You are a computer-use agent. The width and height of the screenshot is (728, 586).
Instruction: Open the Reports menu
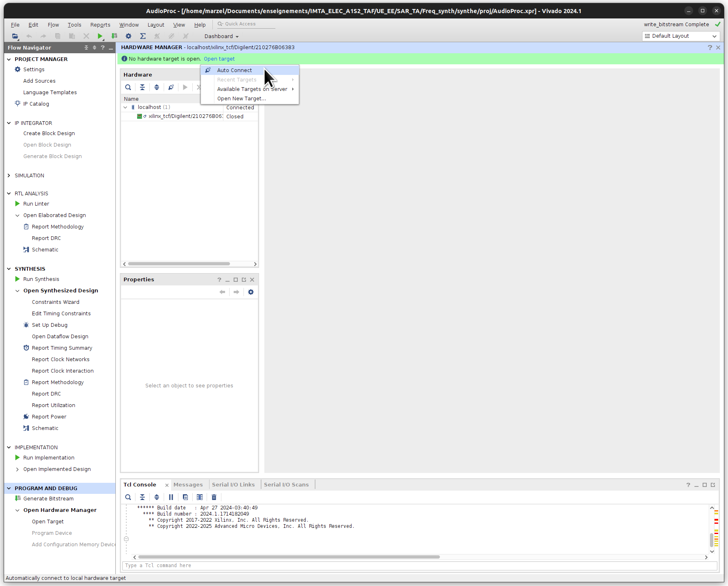pyautogui.click(x=100, y=25)
